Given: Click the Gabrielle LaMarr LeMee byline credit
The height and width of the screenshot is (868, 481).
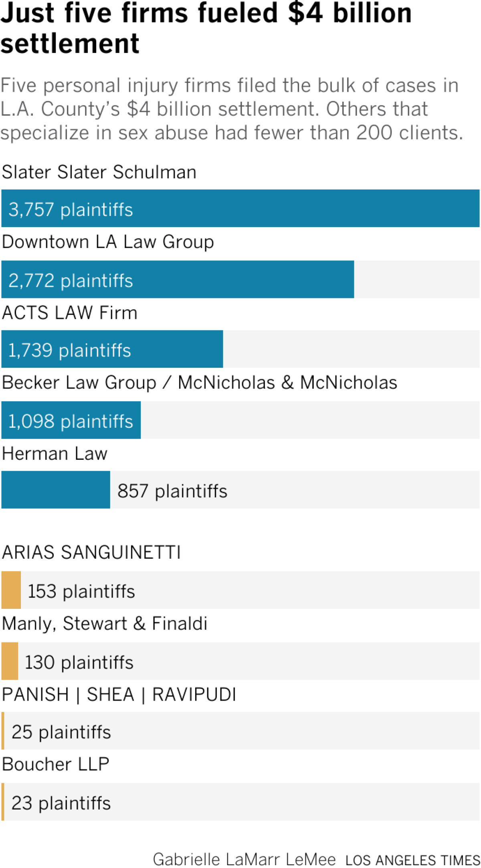Looking at the screenshot, I should coord(244,859).
